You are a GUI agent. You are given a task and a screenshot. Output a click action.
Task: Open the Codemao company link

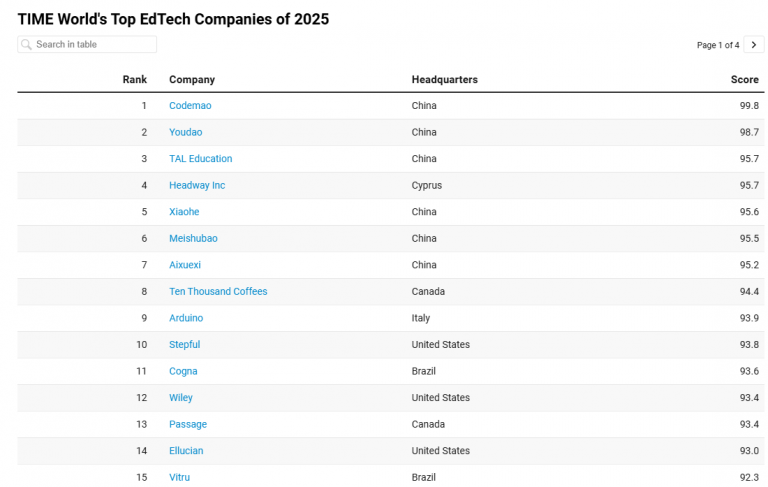190,105
